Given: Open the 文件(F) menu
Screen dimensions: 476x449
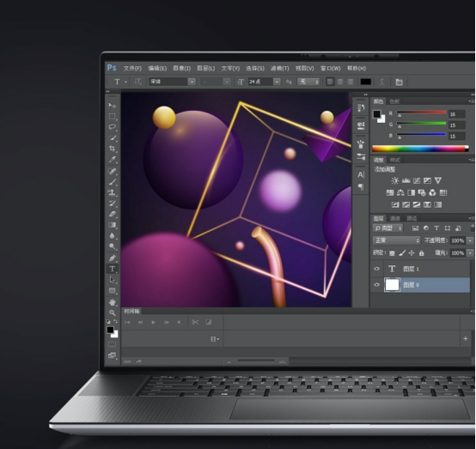Looking at the screenshot, I should pyautogui.click(x=132, y=69).
